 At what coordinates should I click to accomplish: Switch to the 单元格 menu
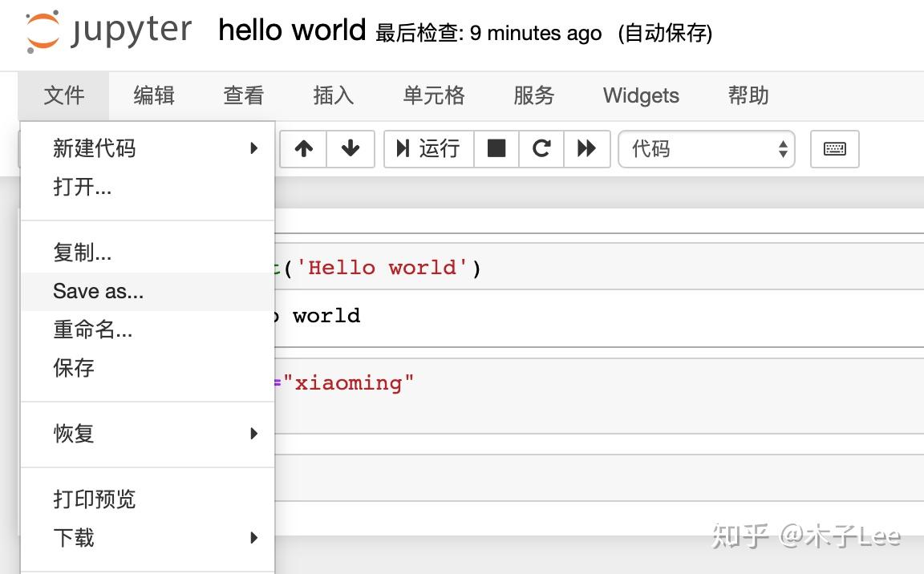point(433,95)
